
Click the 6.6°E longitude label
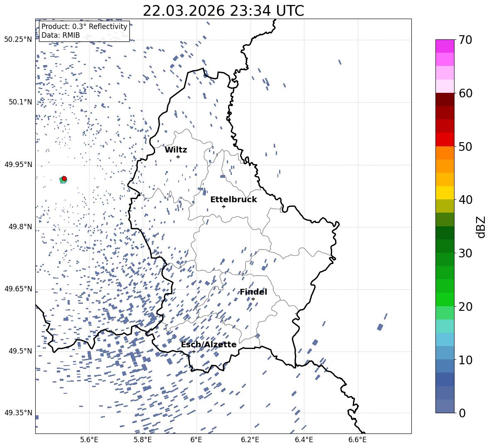click(357, 440)
